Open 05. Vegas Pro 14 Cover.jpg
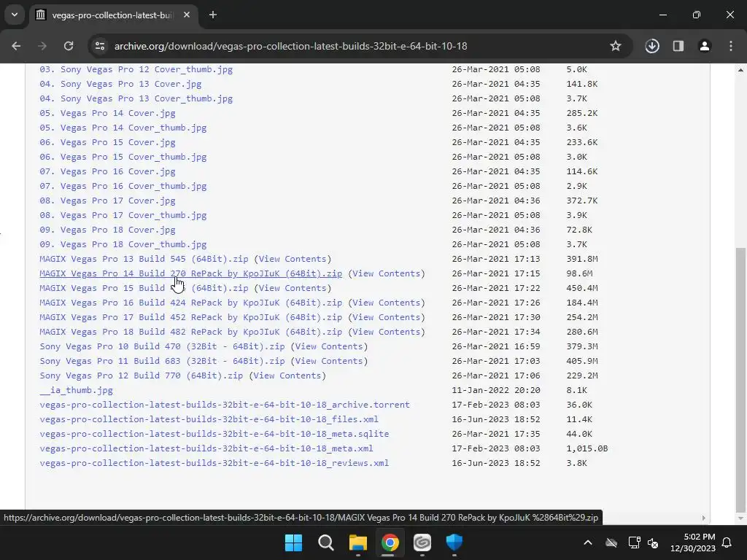Viewport: 747px width, 560px height. [107, 113]
